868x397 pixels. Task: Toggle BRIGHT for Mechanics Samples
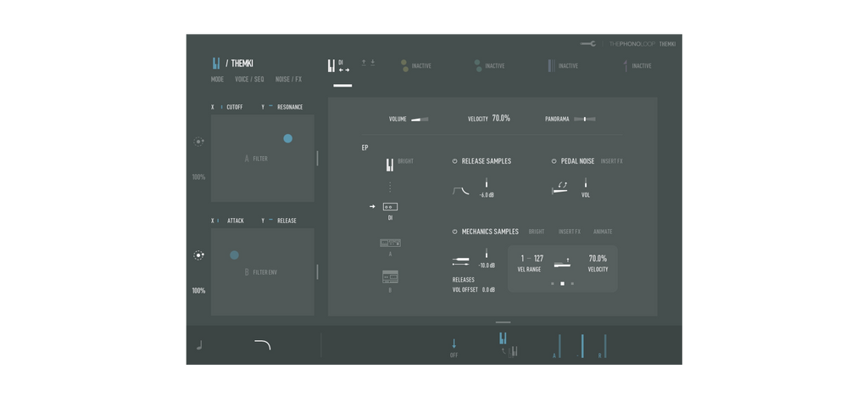[537, 232]
